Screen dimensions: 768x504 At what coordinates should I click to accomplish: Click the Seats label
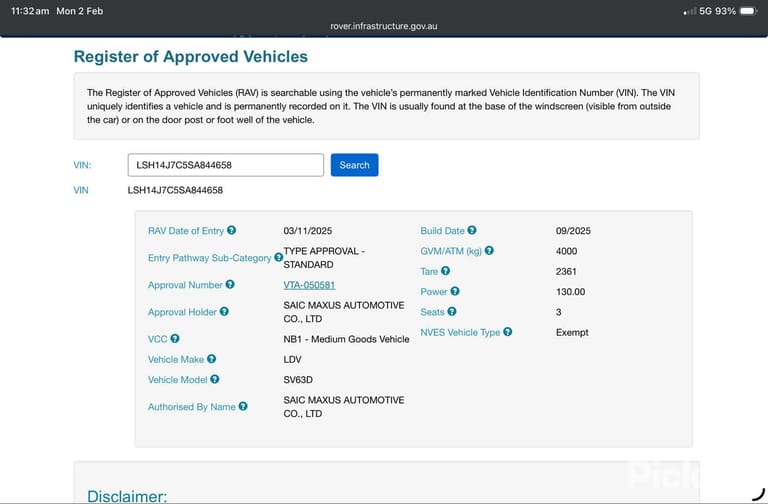[432, 312]
